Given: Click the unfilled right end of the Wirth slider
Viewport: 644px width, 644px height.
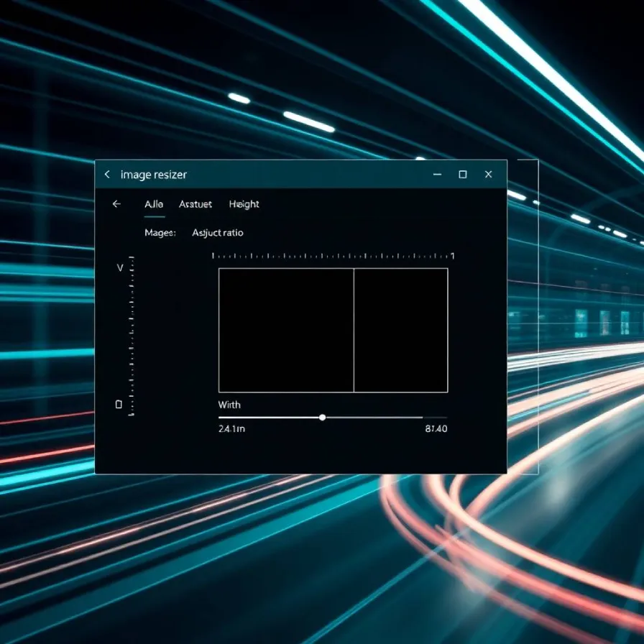Looking at the screenshot, I should pyautogui.click(x=434, y=417).
